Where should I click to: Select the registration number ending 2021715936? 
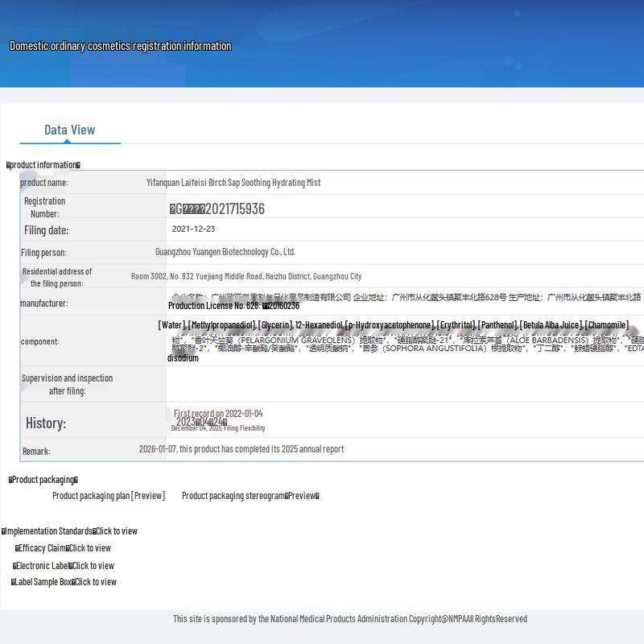[217, 208]
